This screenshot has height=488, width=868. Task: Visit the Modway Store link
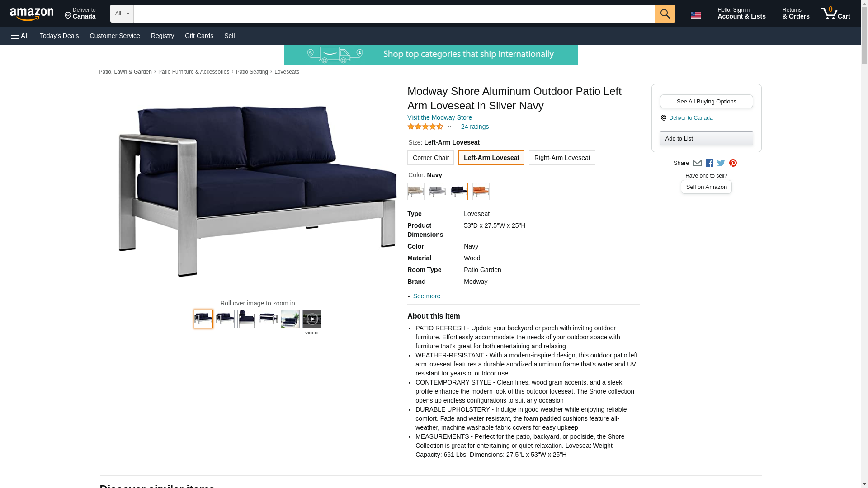(x=439, y=117)
